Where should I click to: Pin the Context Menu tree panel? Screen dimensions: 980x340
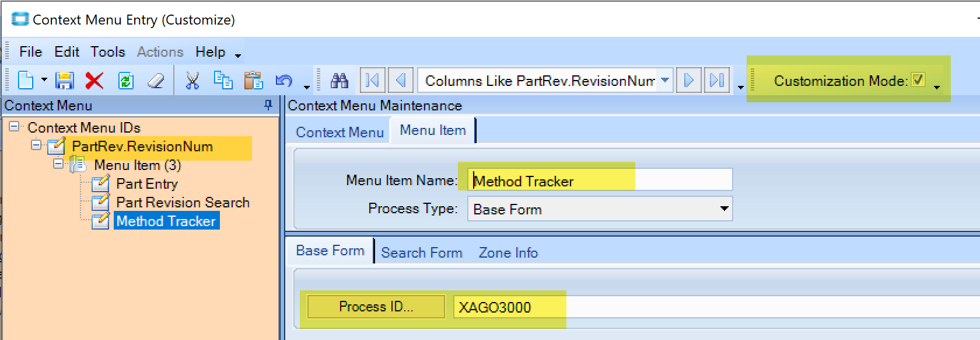tap(268, 105)
